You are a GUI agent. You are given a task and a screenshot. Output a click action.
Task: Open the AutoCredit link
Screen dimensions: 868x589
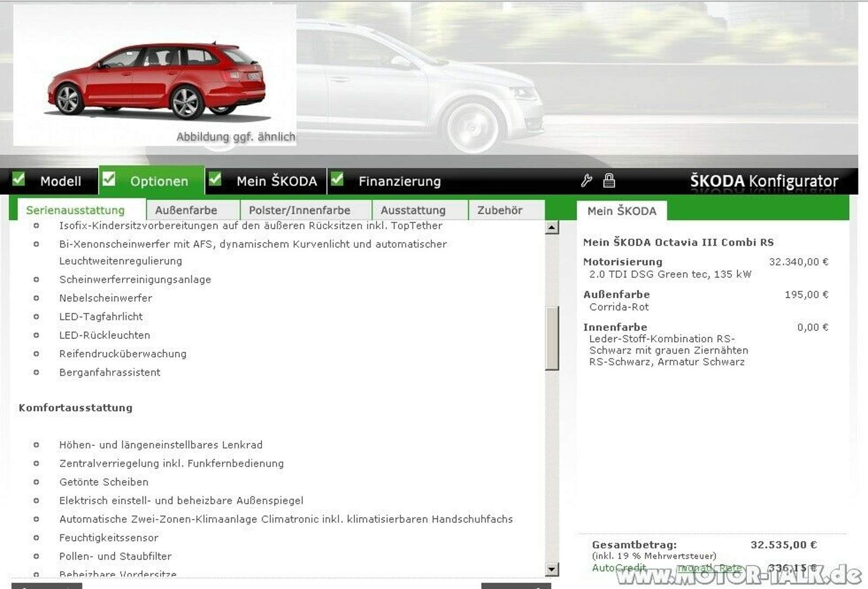tap(619, 568)
